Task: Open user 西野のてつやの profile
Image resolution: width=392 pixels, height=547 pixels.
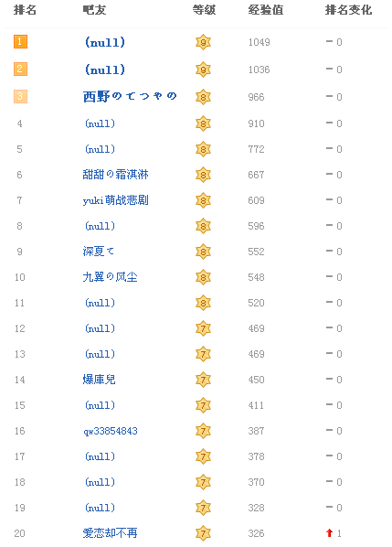Action: [x=130, y=96]
